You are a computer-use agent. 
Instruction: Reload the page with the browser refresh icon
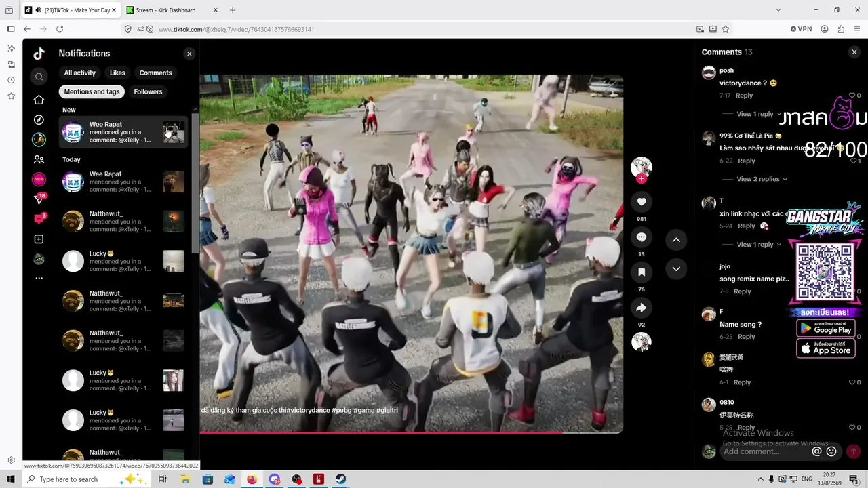(60, 29)
